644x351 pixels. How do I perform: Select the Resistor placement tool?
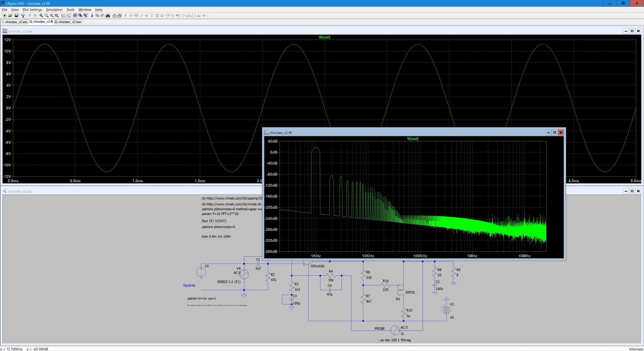[142, 16]
